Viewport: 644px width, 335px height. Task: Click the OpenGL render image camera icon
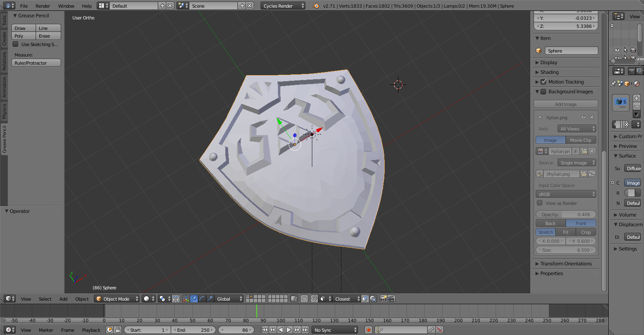383,299
